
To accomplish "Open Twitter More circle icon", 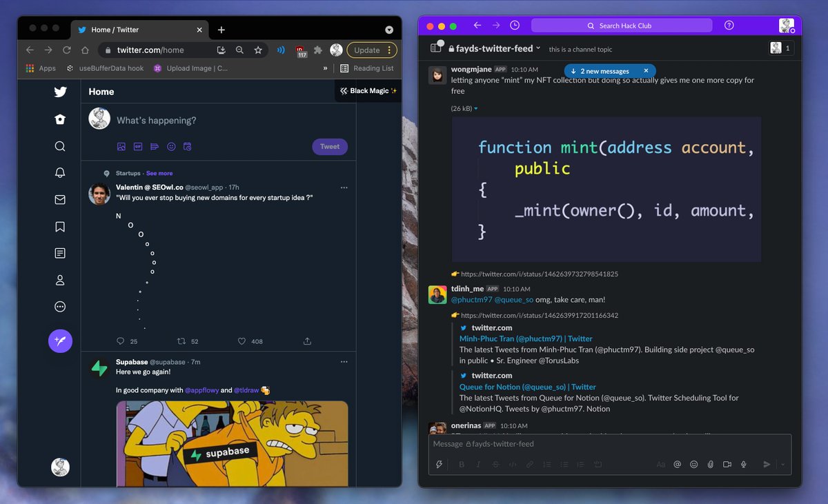I will tap(60, 307).
